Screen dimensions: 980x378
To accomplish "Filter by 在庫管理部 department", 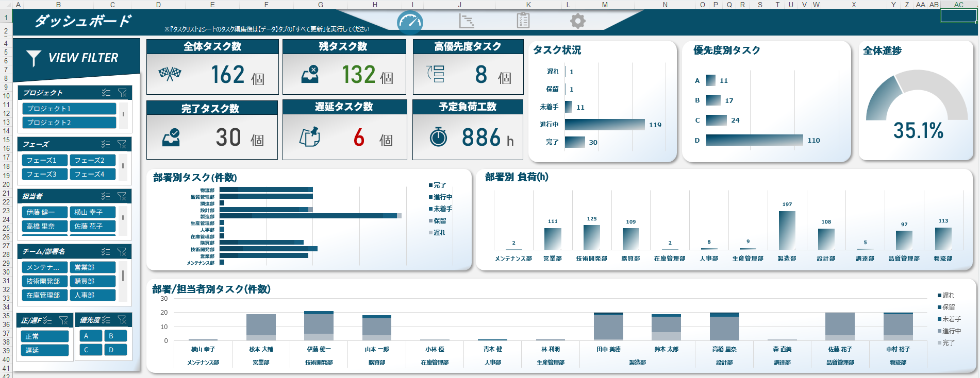I will click(45, 295).
